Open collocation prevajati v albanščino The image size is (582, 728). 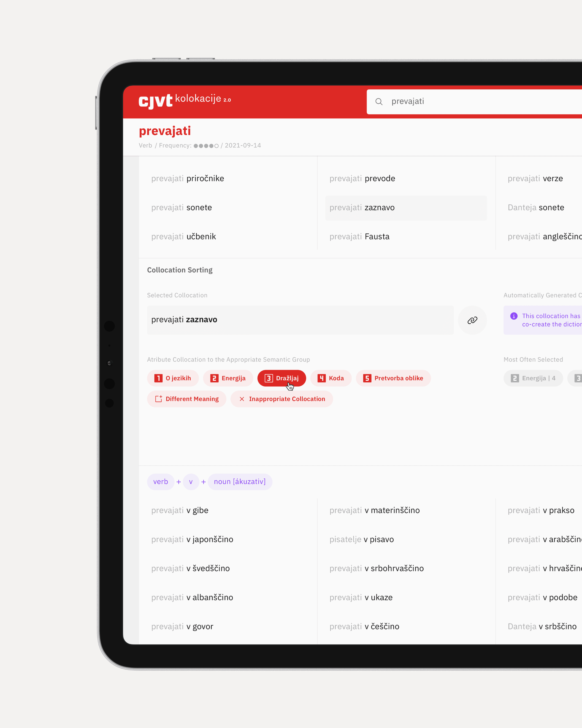click(192, 597)
